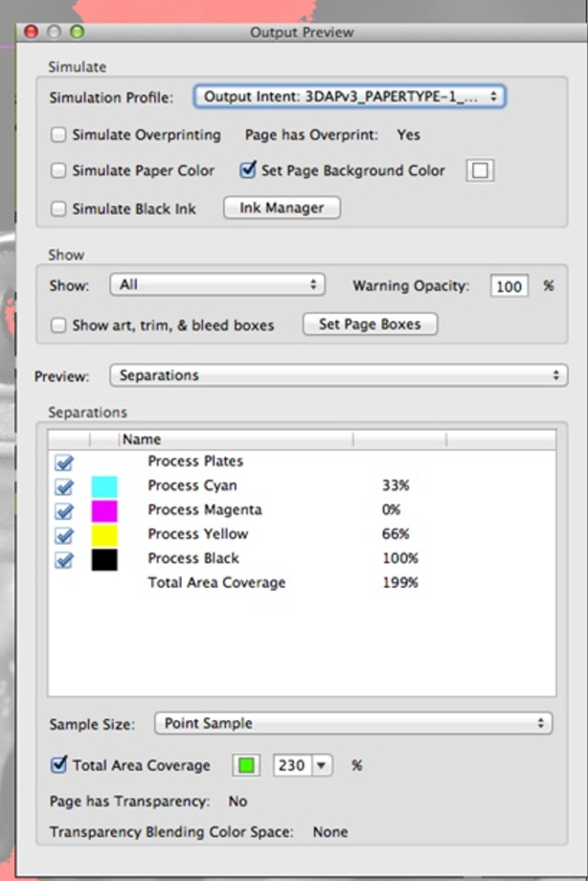Hide the Process Cyan separation

click(63, 486)
